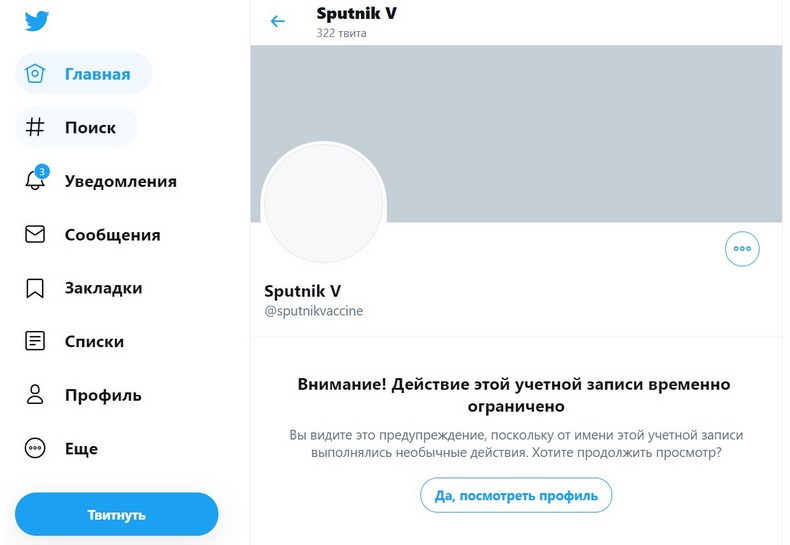Click the Главная home icon
790x545 pixels.
pos(36,74)
